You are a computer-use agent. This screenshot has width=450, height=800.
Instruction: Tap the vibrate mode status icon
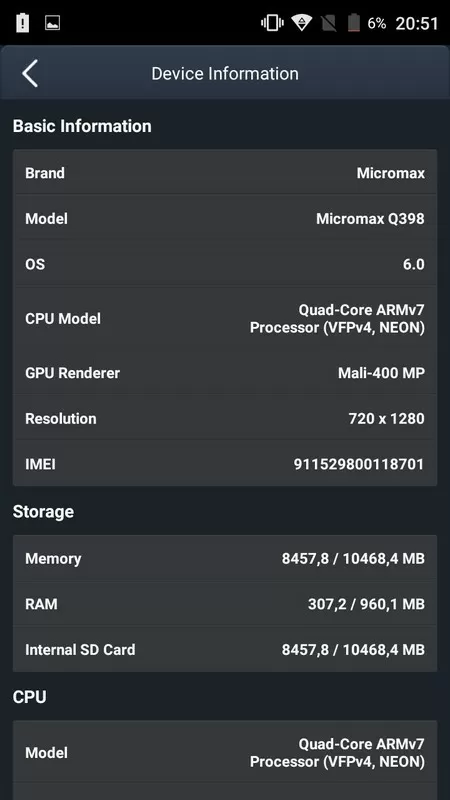(272, 23)
